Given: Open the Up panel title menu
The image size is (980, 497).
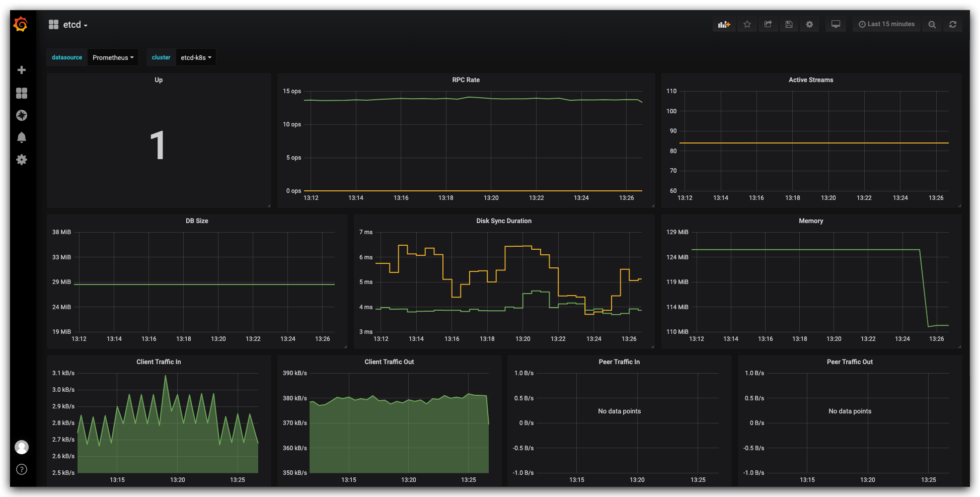Looking at the screenshot, I should click(x=159, y=80).
